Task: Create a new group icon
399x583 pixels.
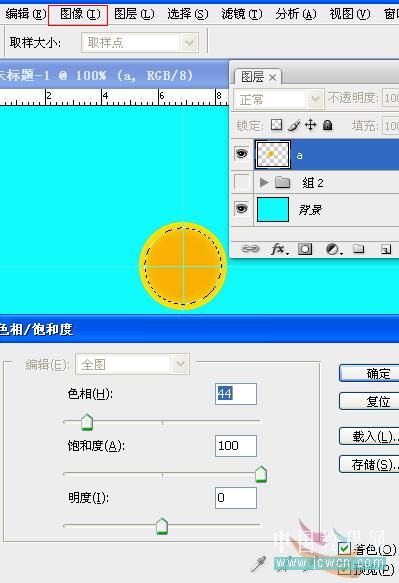Action: 358,249
